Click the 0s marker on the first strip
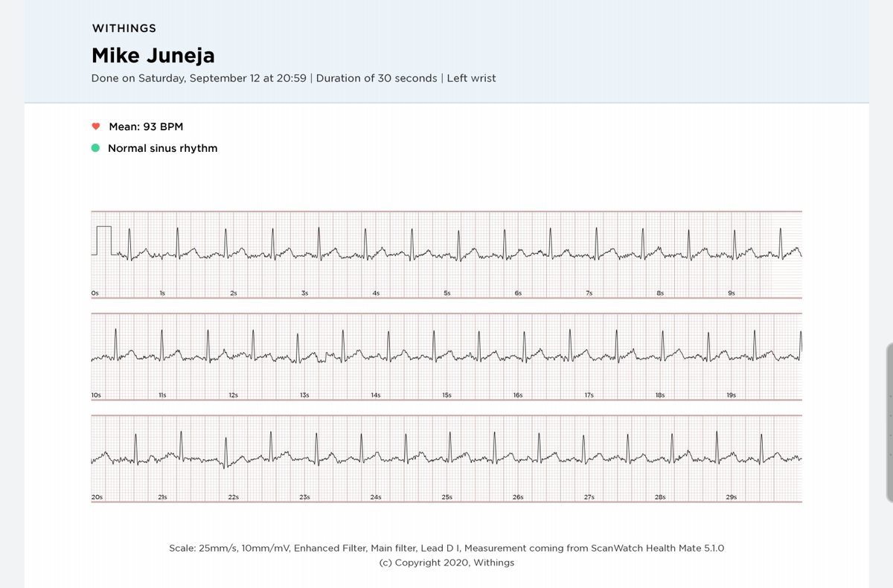 pyautogui.click(x=95, y=293)
